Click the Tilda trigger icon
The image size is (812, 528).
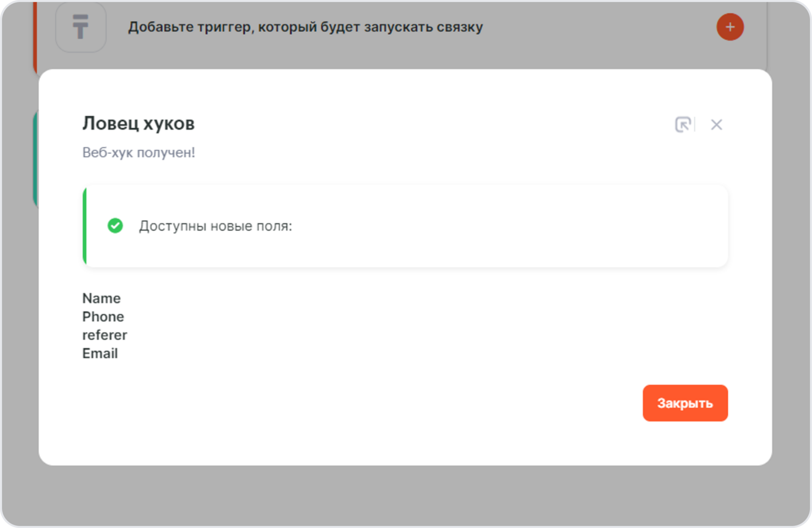pyautogui.click(x=80, y=27)
